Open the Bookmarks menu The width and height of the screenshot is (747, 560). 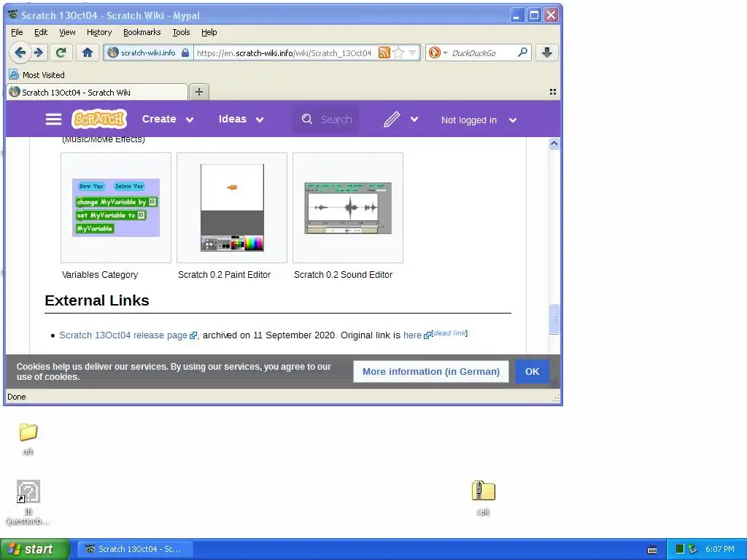[142, 32]
